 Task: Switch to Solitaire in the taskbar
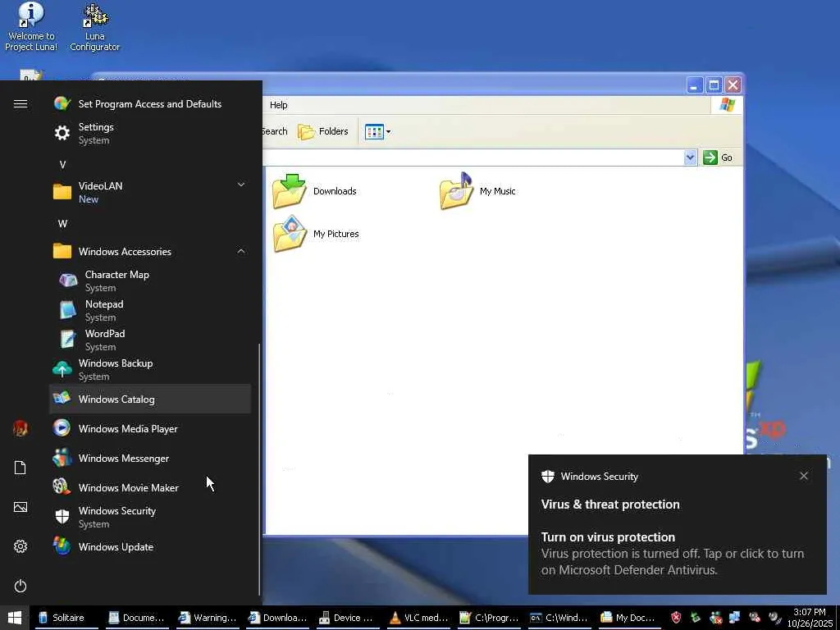(67, 618)
